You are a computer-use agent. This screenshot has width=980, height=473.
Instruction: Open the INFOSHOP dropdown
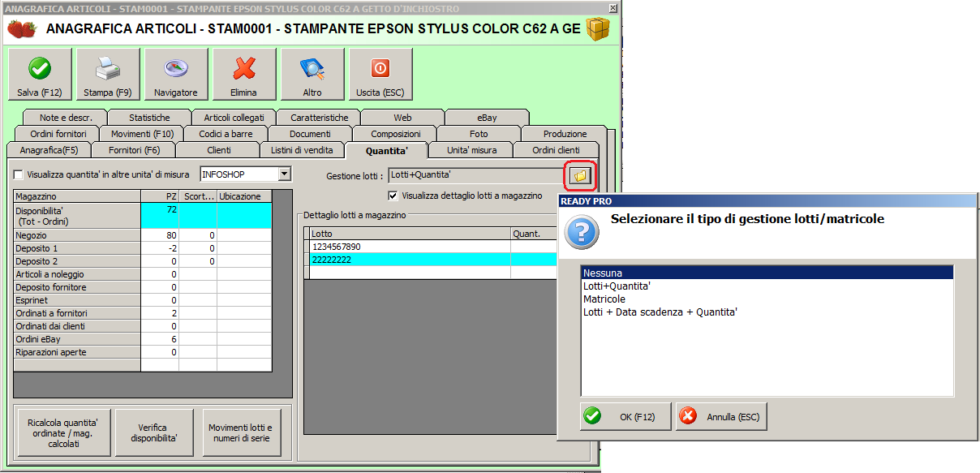click(284, 174)
